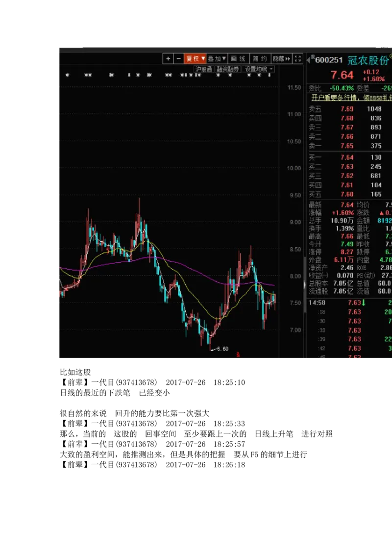Open the 叠加 overlay dropdown
Screen dimensions: 392x555
pos(217,58)
